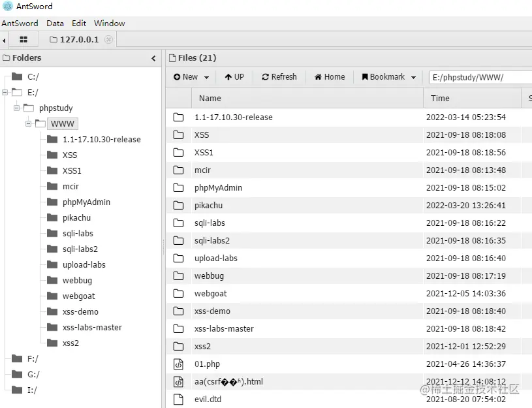Close the 127.0.0.1 tab
This screenshot has height=408, width=532.
point(108,40)
